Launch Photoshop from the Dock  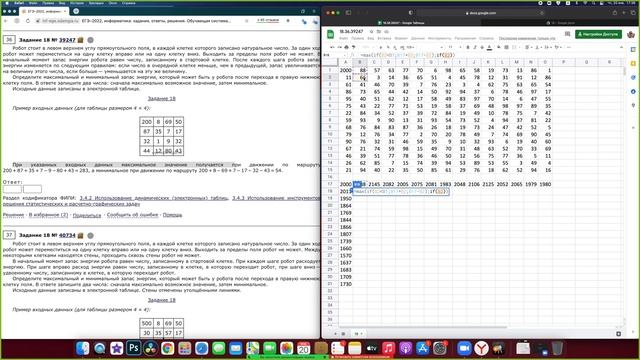133,348
